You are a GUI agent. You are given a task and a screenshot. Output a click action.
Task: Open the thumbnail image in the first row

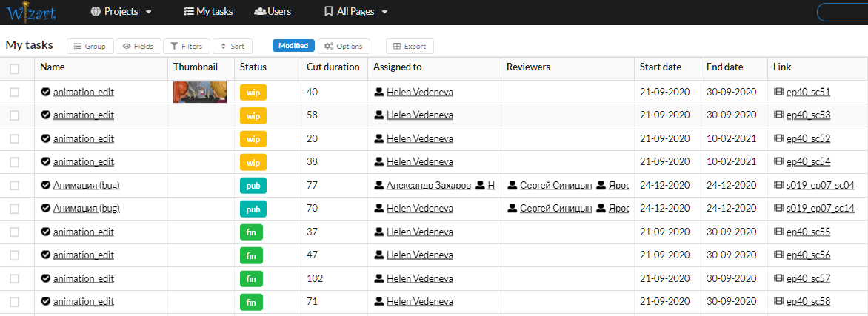(x=200, y=93)
